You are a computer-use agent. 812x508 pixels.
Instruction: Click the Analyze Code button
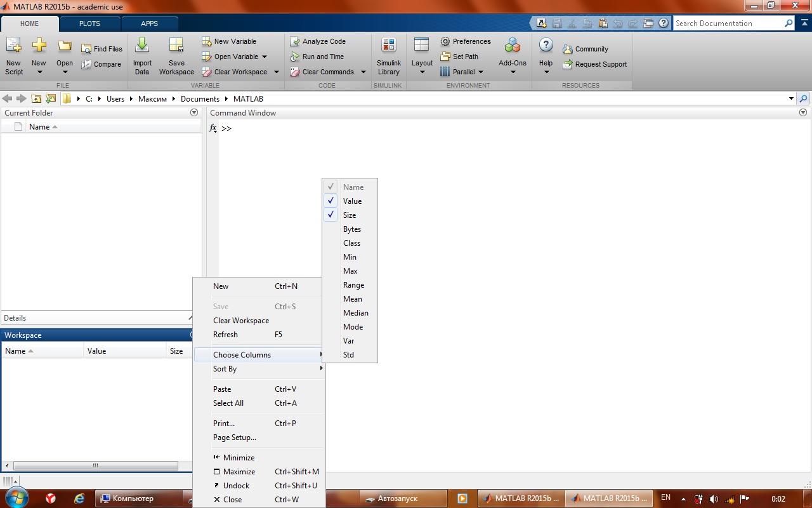tap(318, 41)
